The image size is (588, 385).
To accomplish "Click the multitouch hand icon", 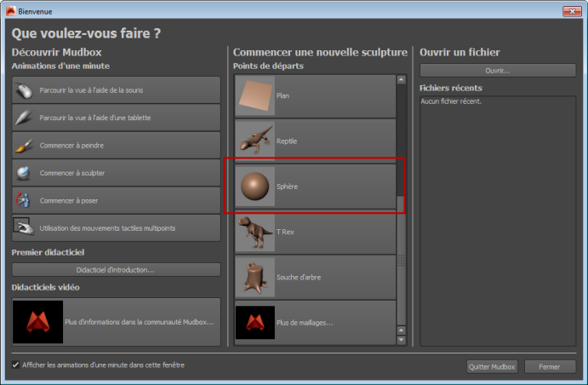I will 24,227.
